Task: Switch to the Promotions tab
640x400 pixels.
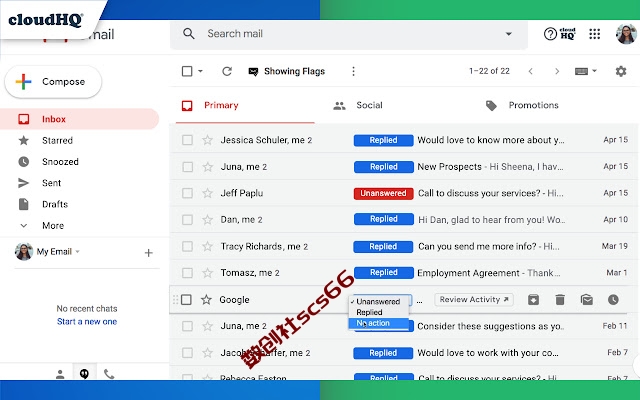Action: pyautogui.click(x=522, y=106)
